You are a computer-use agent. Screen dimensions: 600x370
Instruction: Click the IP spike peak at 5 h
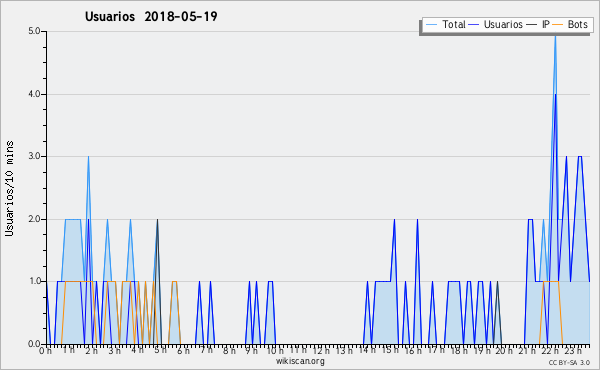pyautogui.click(x=157, y=220)
